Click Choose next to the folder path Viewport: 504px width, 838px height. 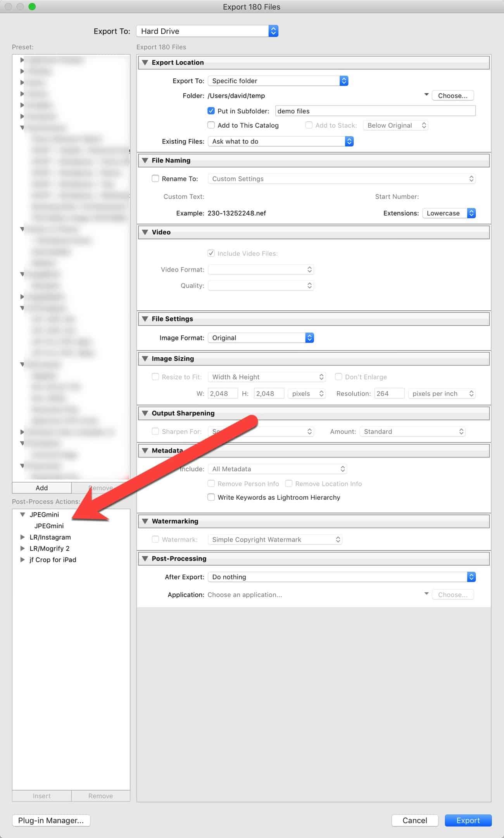coord(452,95)
